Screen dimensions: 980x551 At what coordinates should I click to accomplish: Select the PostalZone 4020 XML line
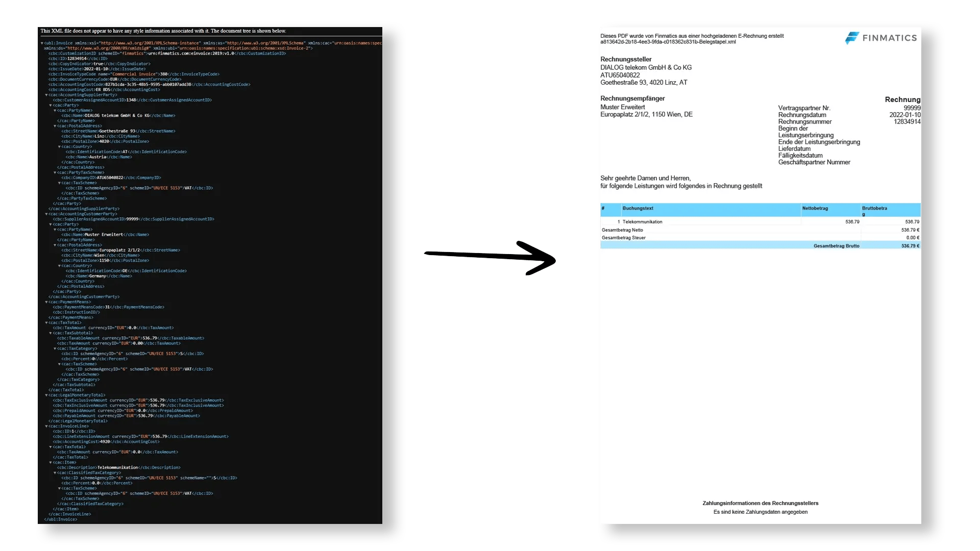(x=106, y=141)
